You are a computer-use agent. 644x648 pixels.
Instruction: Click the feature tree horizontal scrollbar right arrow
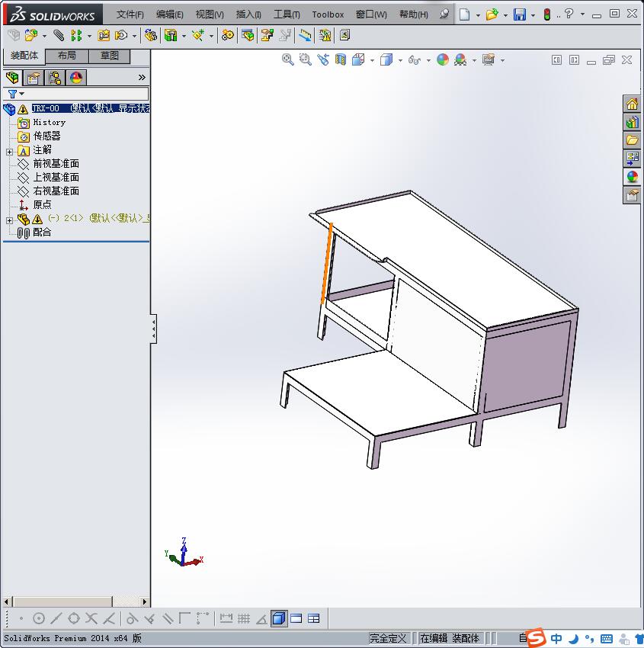pyautogui.click(x=144, y=601)
